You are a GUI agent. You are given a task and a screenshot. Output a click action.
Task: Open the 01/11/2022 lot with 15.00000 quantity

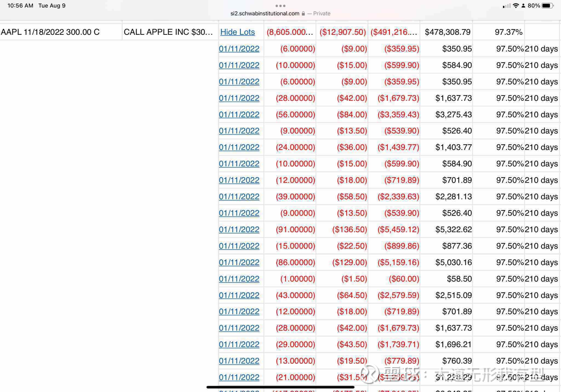(239, 246)
